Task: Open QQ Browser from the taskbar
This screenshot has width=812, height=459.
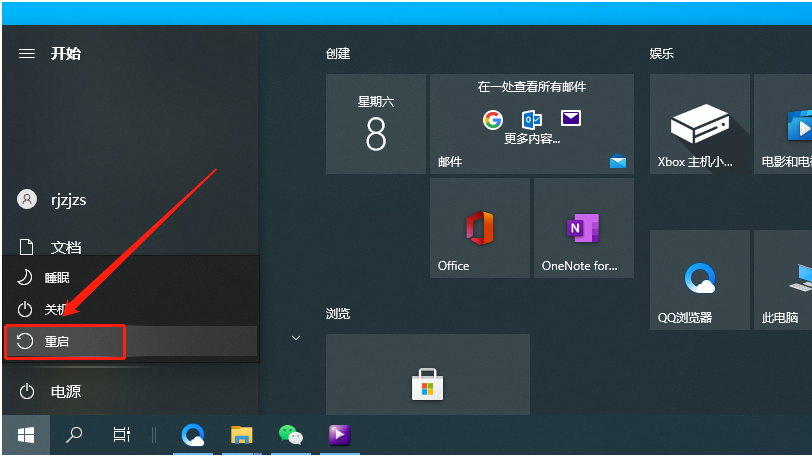Action: tap(193, 435)
